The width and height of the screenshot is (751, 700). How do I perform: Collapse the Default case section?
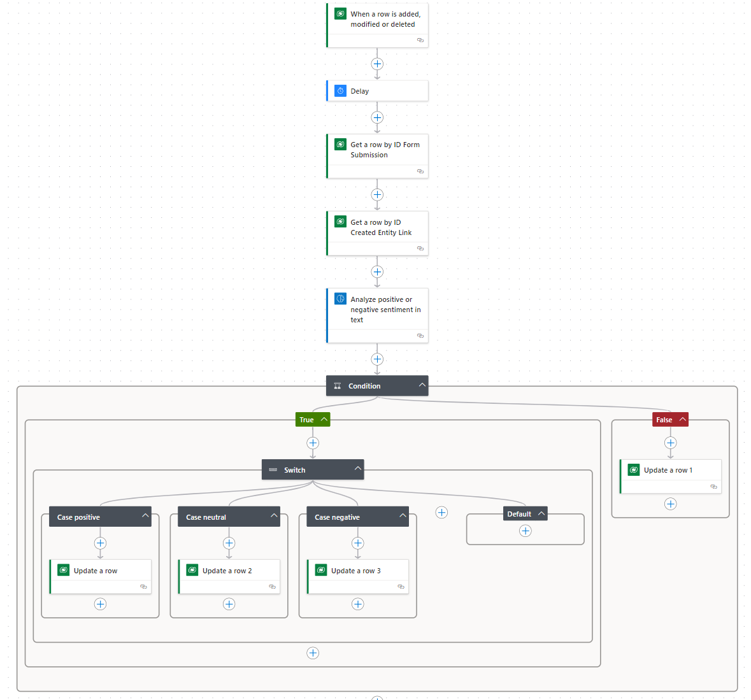(x=540, y=513)
